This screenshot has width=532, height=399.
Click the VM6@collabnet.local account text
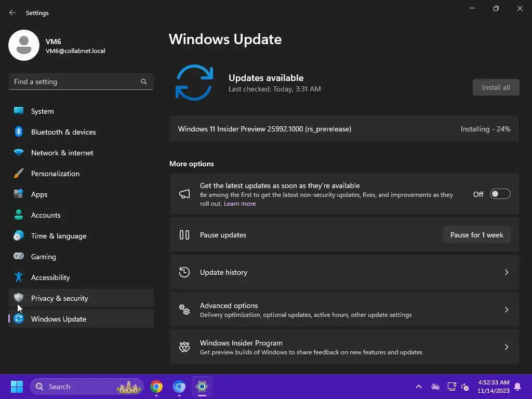(75, 51)
